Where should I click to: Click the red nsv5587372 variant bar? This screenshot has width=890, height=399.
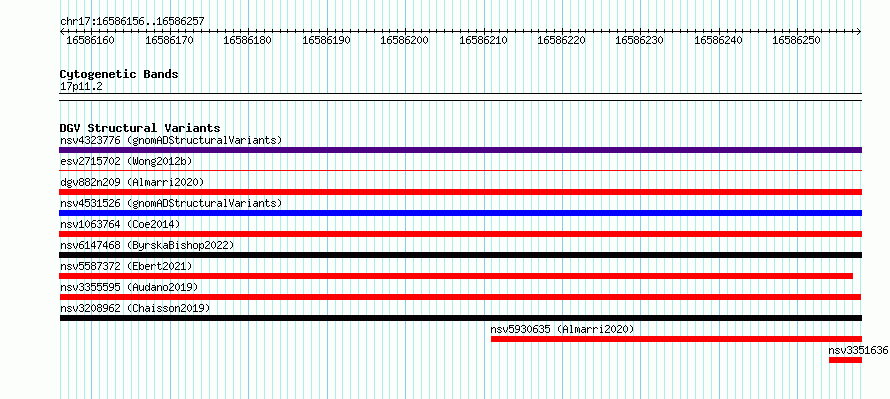pos(456,276)
